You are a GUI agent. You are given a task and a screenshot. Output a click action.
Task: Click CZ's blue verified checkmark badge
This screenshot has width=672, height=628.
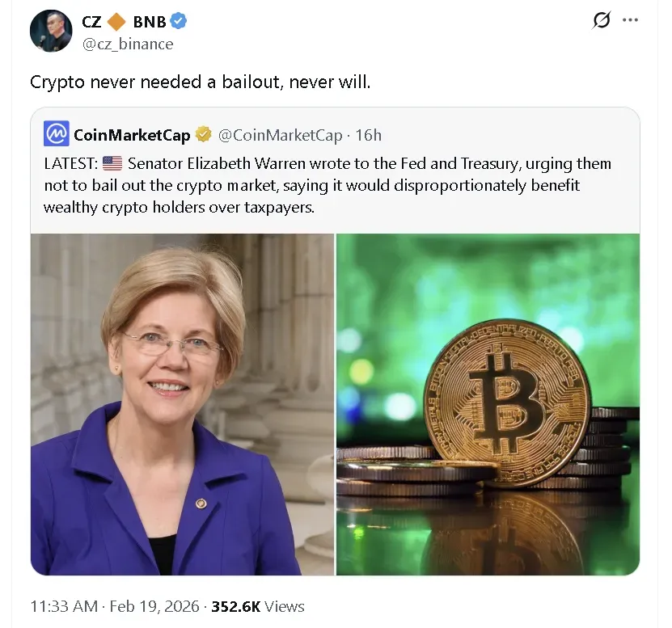tap(178, 21)
